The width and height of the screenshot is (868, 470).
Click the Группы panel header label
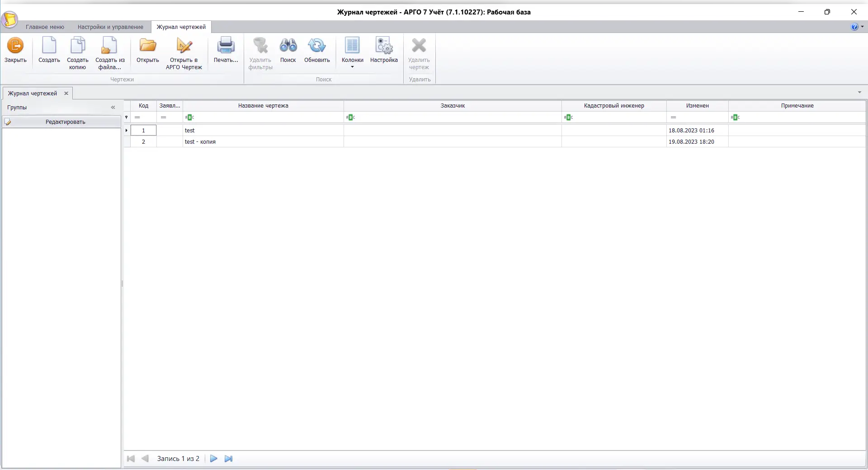17,108
